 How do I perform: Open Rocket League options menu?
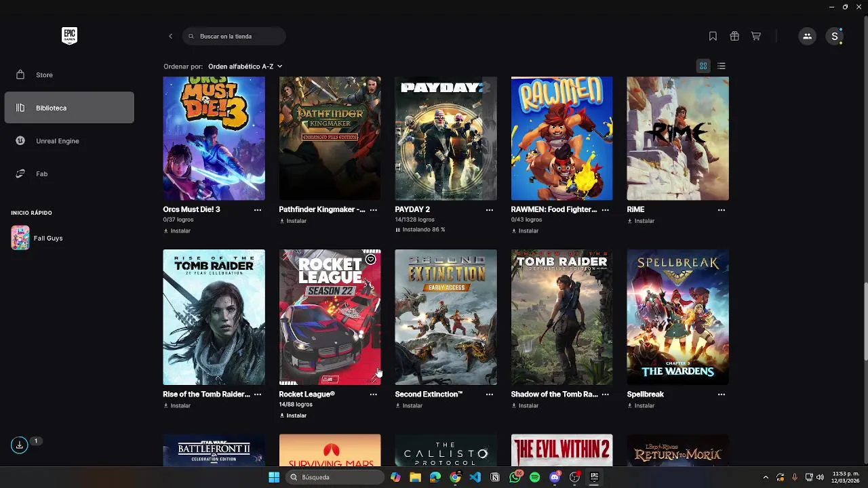pos(374,394)
